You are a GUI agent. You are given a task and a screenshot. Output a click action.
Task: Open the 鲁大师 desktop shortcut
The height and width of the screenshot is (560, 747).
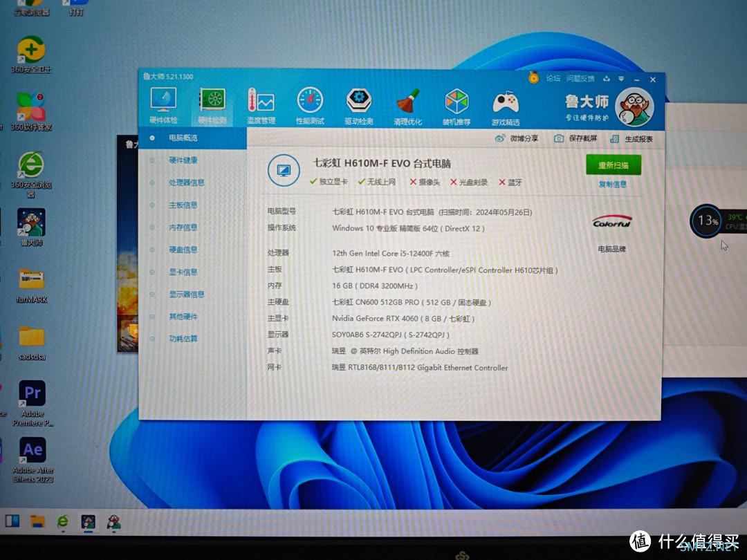(x=31, y=227)
